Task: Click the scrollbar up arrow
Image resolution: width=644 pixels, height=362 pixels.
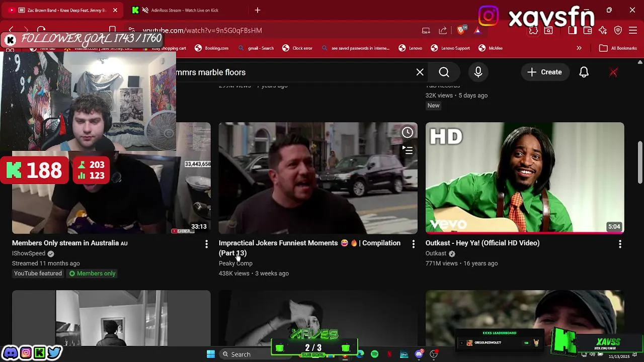Action: coord(640,62)
